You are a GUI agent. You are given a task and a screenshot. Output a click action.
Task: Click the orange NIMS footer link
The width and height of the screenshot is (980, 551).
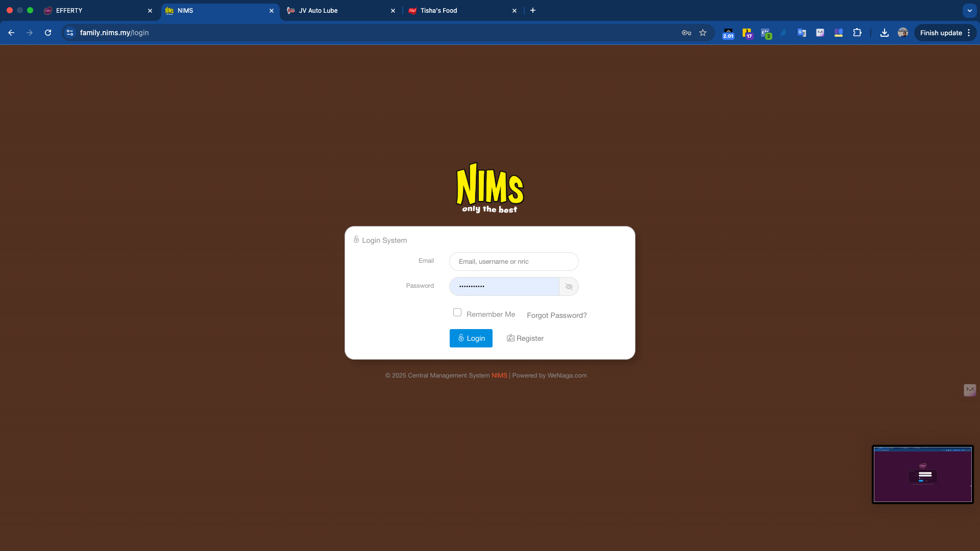pyautogui.click(x=499, y=375)
